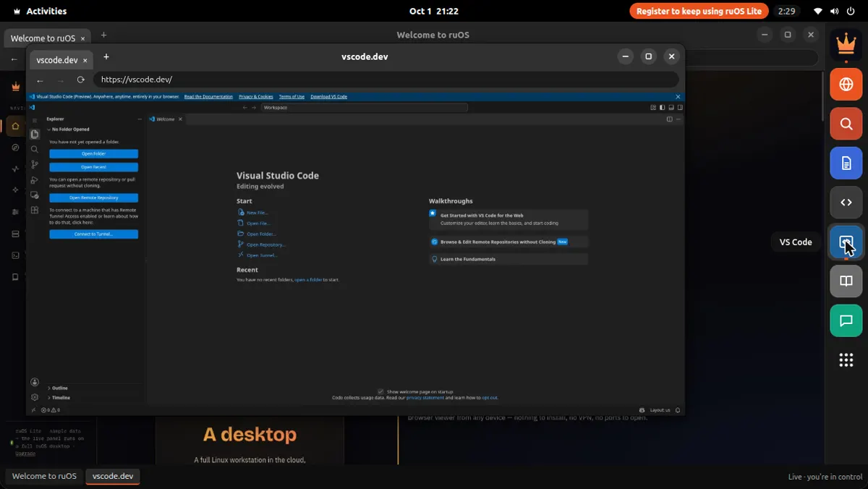Open the editor More Actions ellipsis
The image size is (868, 489).
click(678, 119)
